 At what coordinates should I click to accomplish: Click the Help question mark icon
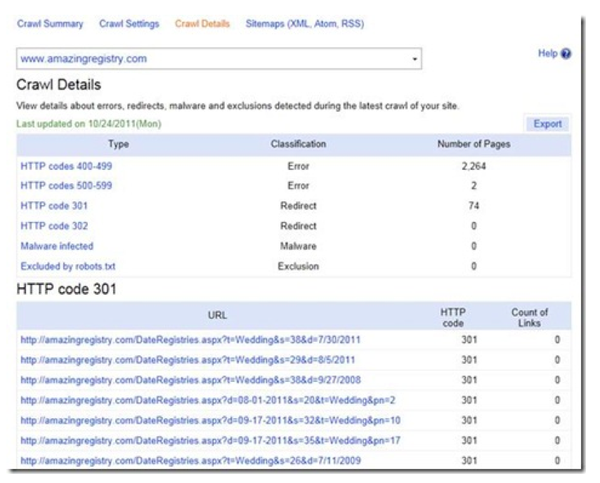[566, 54]
